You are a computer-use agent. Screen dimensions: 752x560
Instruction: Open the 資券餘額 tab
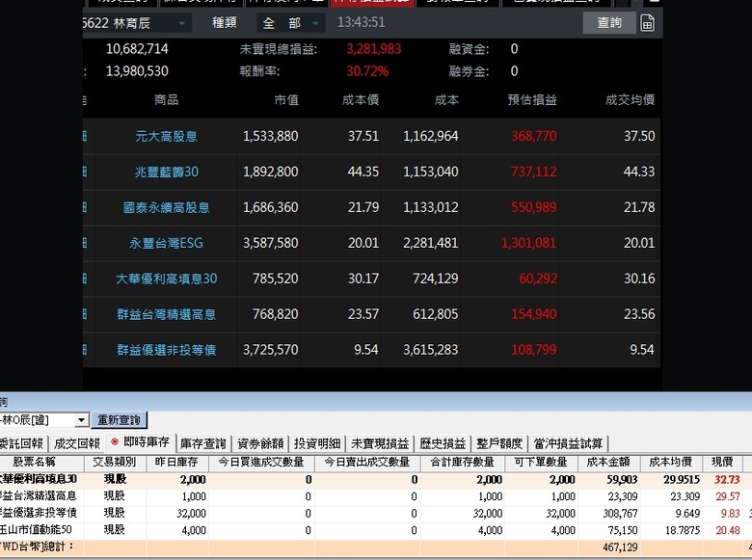(x=260, y=443)
